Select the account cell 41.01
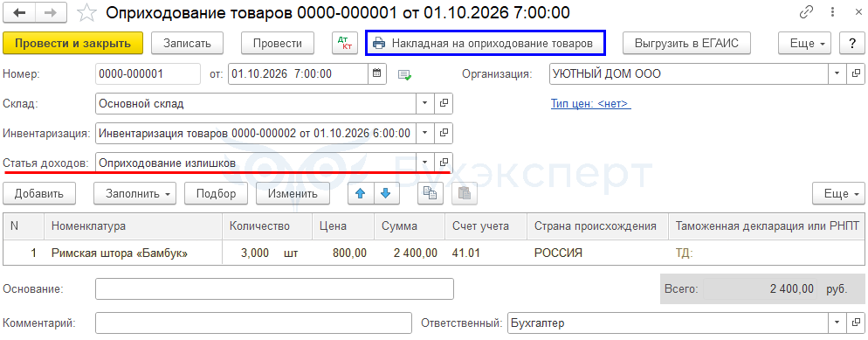This screenshot has width=868, height=340. tap(486, 253)
